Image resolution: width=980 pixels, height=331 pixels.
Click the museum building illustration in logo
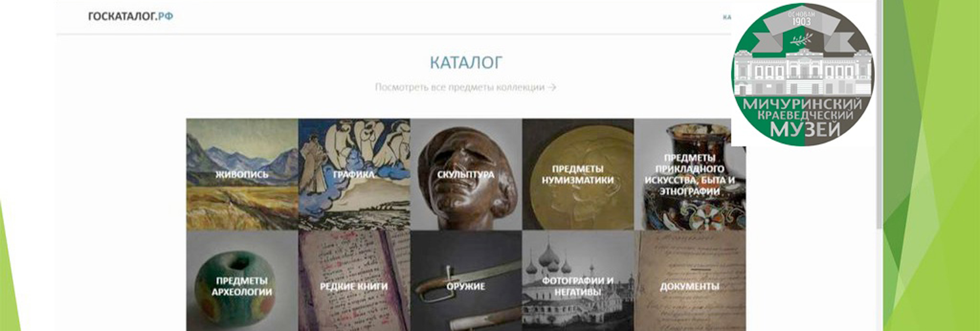pyautogui.click(x=802, y=72)
